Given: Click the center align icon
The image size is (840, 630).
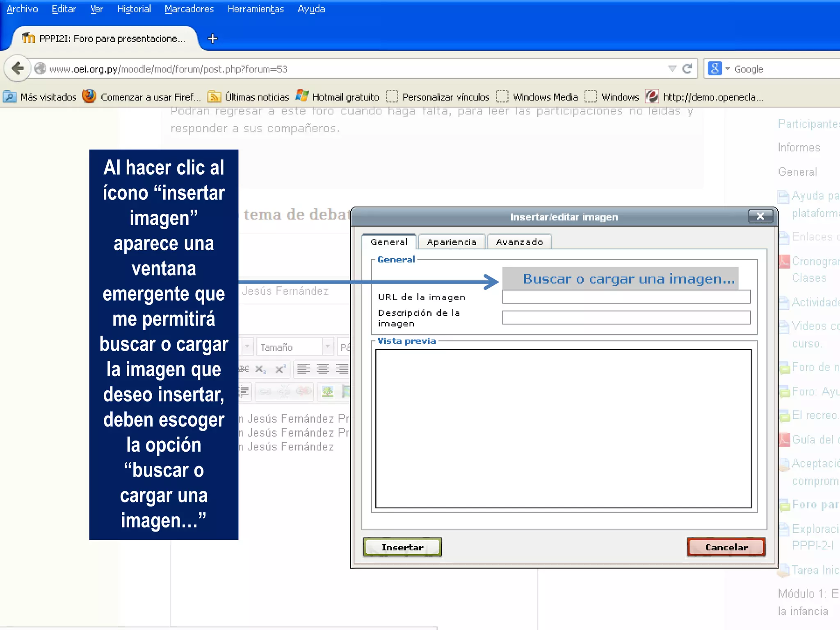Looking at the screenshot, I should 323,369.
